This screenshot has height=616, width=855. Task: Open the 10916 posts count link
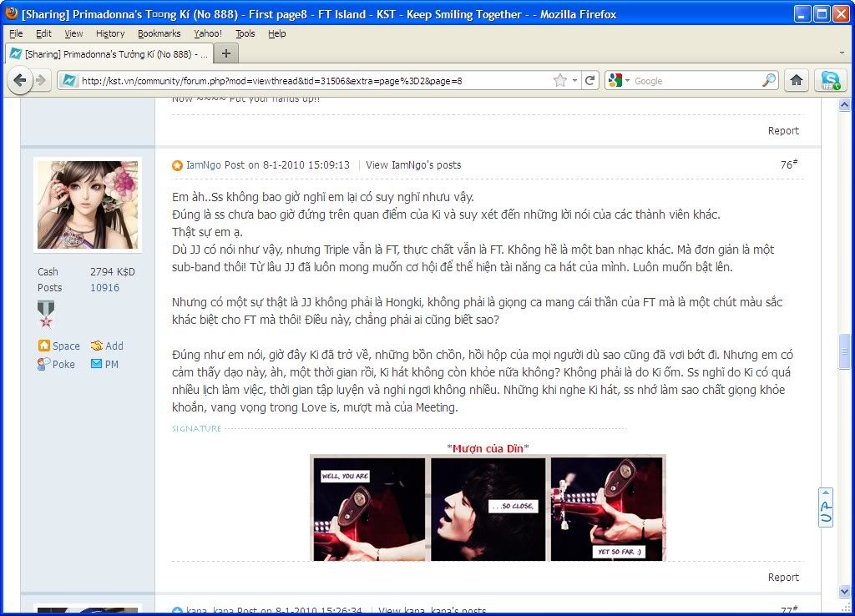(104, 288)
